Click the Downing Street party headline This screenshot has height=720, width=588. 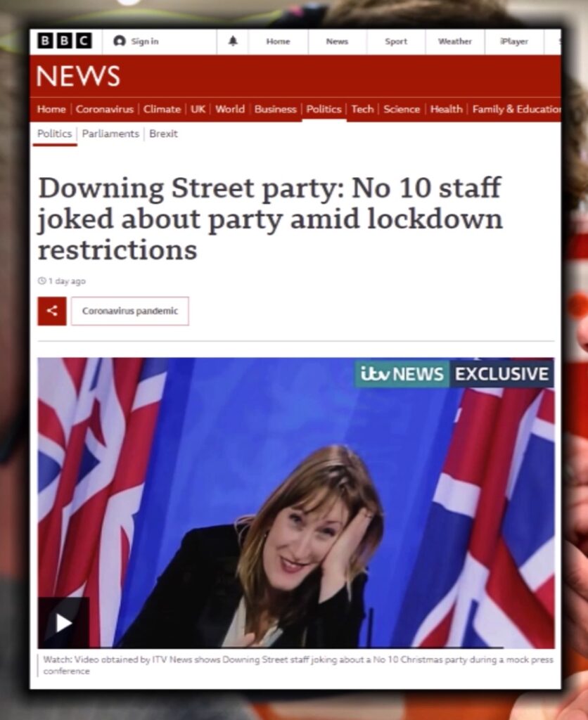click(270, 219)
